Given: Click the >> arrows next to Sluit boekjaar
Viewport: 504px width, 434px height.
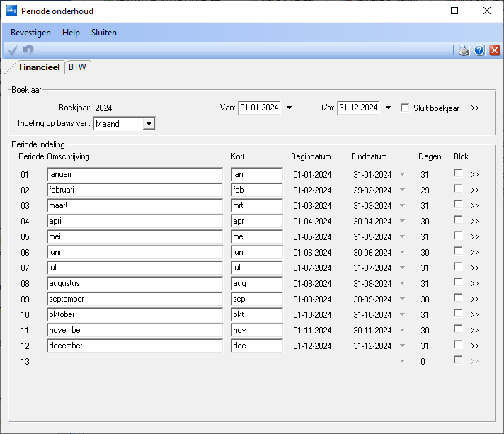Looking at the screenshot, I should click(x=475, y=108).
